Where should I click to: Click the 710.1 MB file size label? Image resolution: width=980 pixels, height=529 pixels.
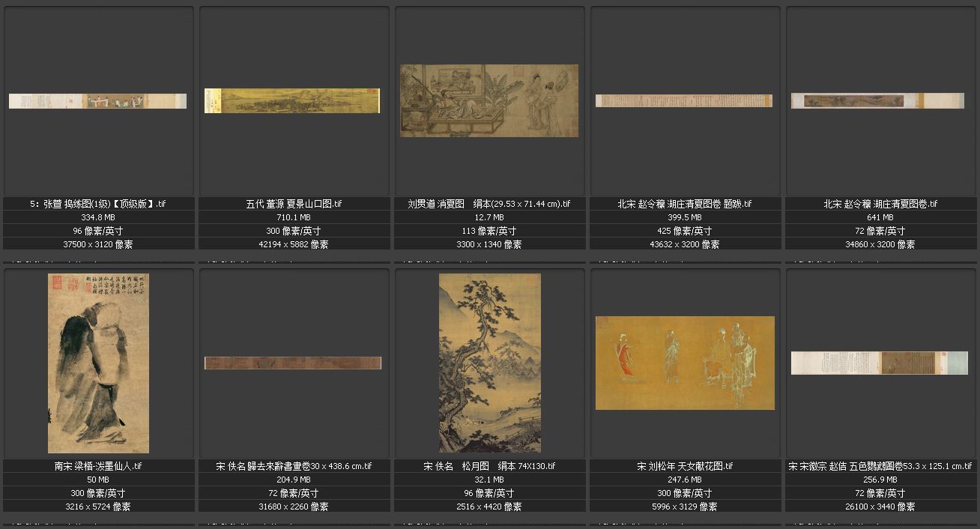click(294, 217)
